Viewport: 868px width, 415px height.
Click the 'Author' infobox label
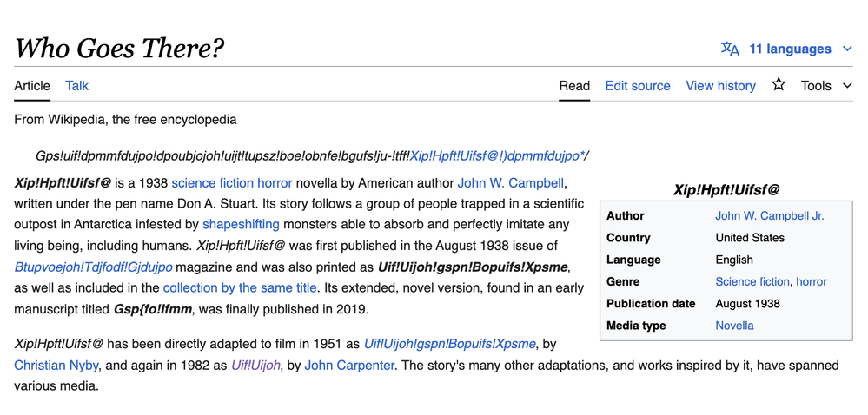click(x=626, y=216)
